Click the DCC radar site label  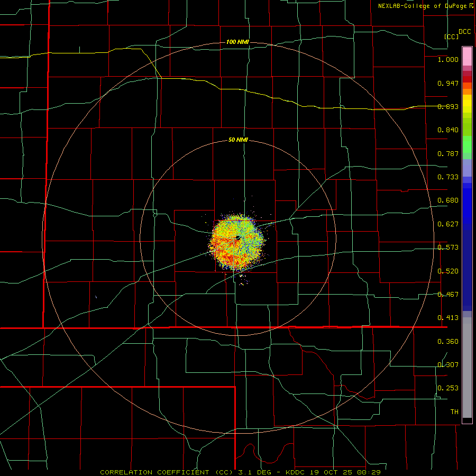click(x=465, y=32)
